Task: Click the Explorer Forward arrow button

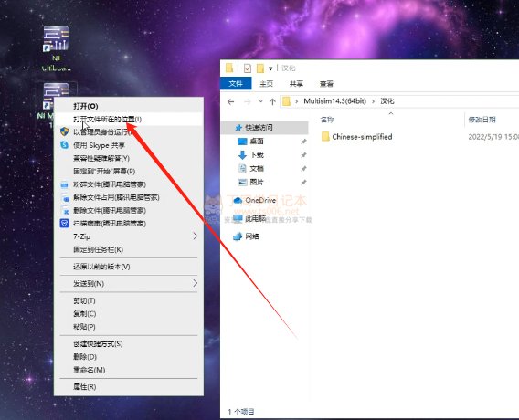Action: click(x=248, y=101)
